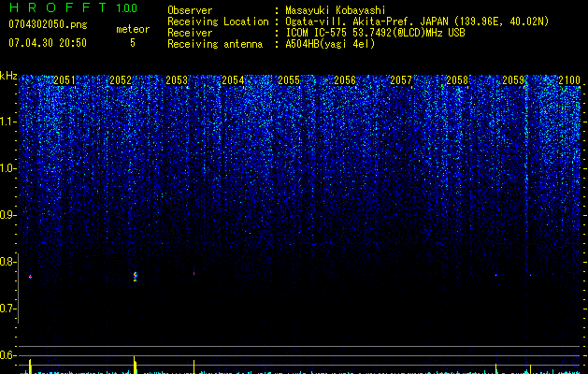
Task: Click the 1.0 kHz axis label
Action: coord(7,168)
